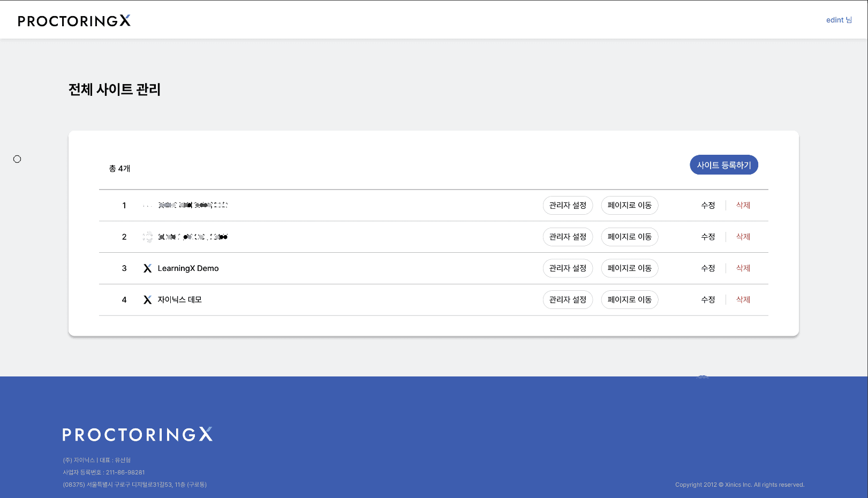Delete row 2 site with 삭제
Viewport: 868px width, 498px height.
click(743, 237)
